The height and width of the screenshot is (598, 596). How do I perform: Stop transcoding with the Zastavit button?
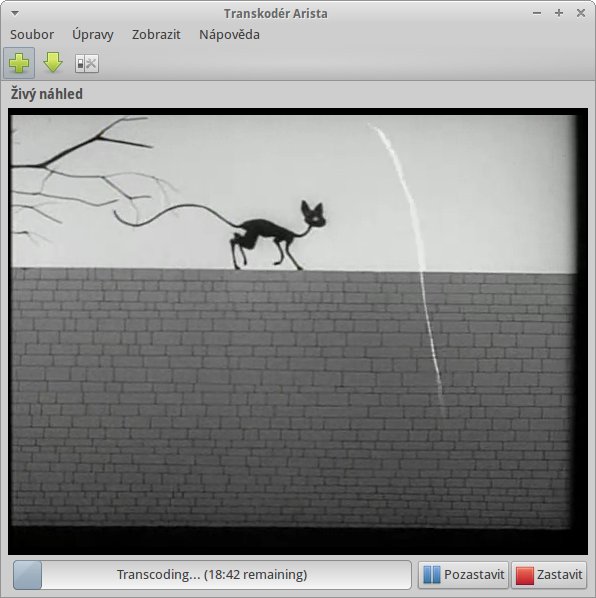pos(549,574)
